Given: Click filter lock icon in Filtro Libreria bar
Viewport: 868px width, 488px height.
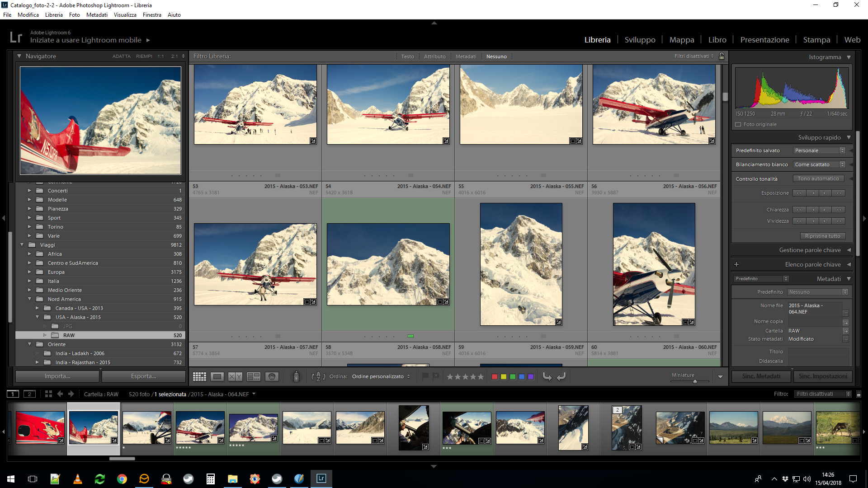Looking at the screenshot, I should 722,56.
